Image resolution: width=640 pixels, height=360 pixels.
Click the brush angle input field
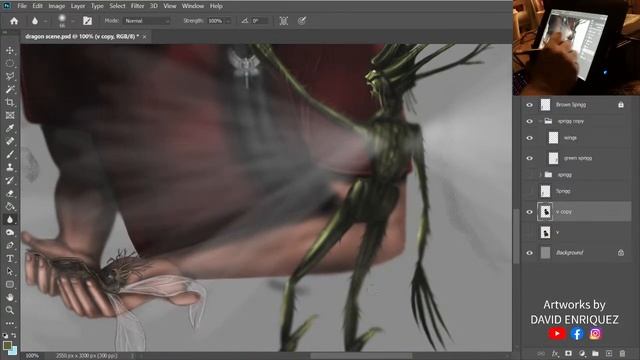tap(259, 21)
